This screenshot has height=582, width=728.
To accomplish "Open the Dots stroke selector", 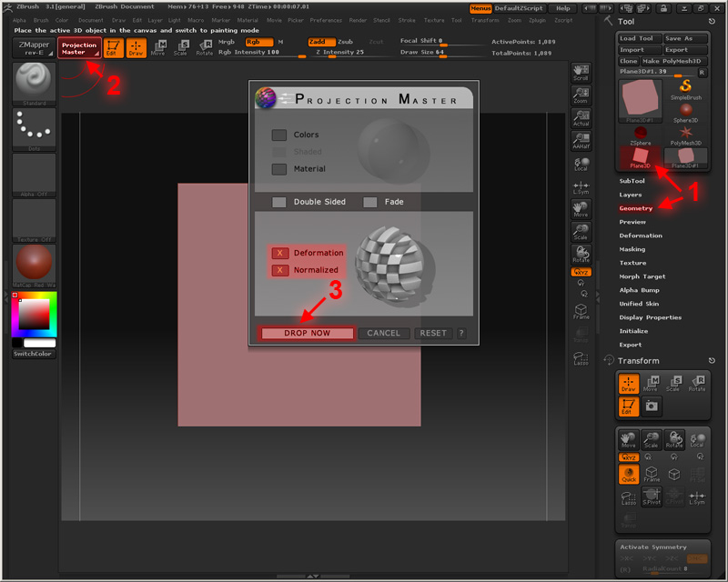I will (x=34, y=129).
